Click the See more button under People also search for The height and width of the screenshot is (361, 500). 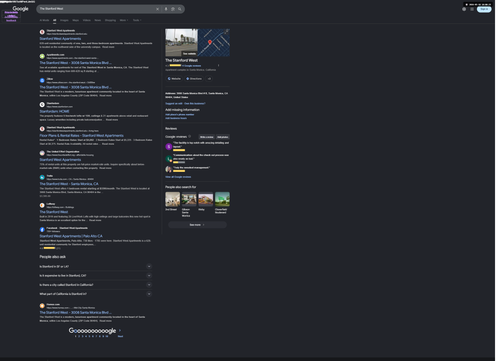coord(197,225)
